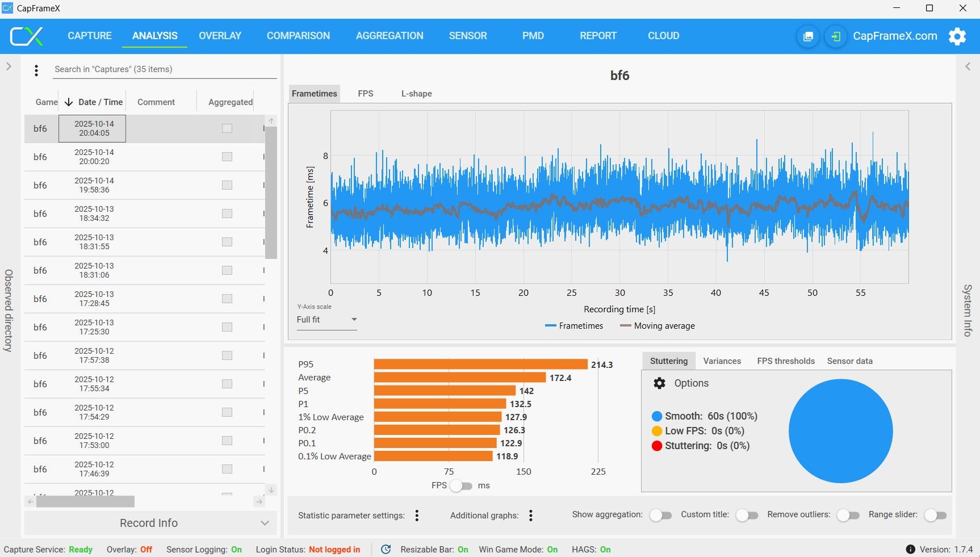The height and width of the screenshot is (557, 980).
Task: Click the Capture Service 'Ready' status
Action: pyautogui.click(x=81, y=550)
